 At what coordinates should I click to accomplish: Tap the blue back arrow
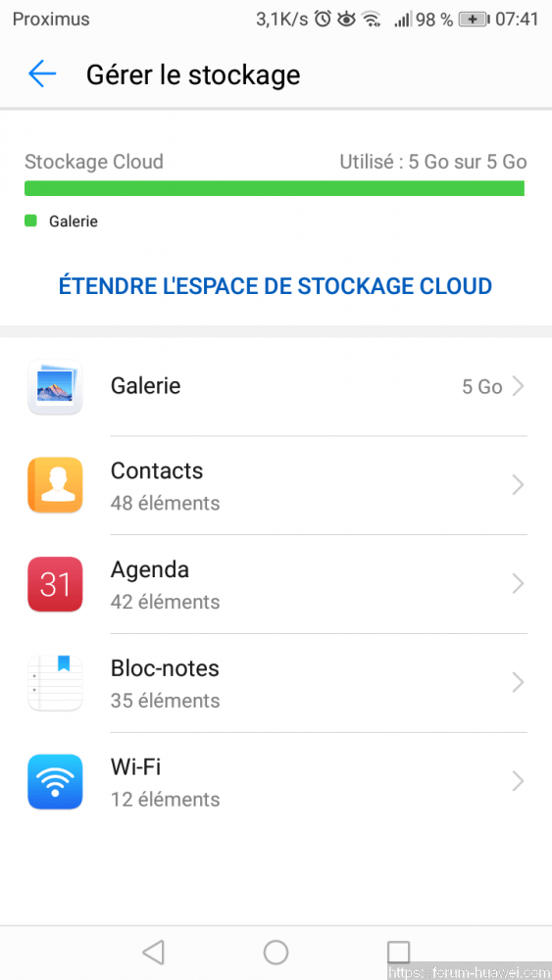pos(42,74)
